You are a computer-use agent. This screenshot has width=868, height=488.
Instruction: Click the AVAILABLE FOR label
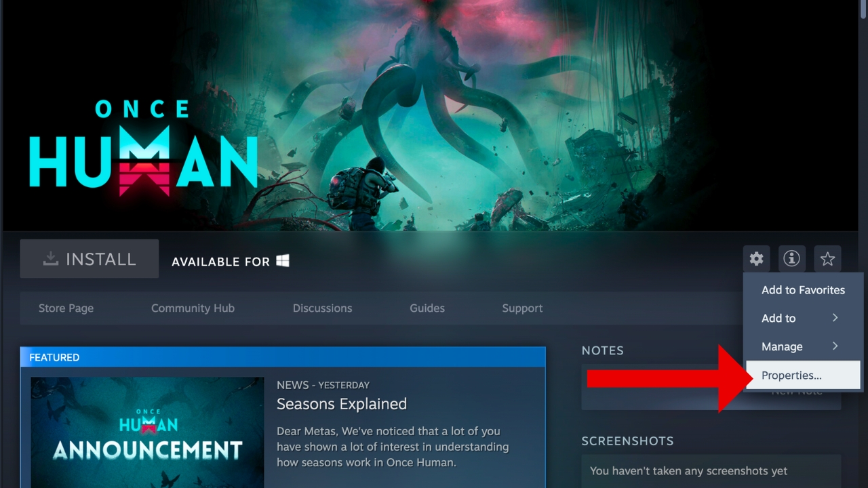point(220,262)
